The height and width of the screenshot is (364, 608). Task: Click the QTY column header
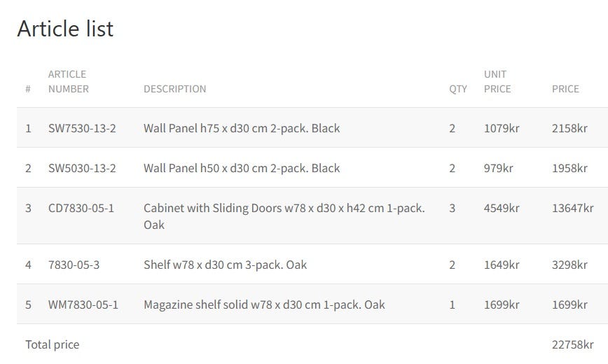point(458,89)
